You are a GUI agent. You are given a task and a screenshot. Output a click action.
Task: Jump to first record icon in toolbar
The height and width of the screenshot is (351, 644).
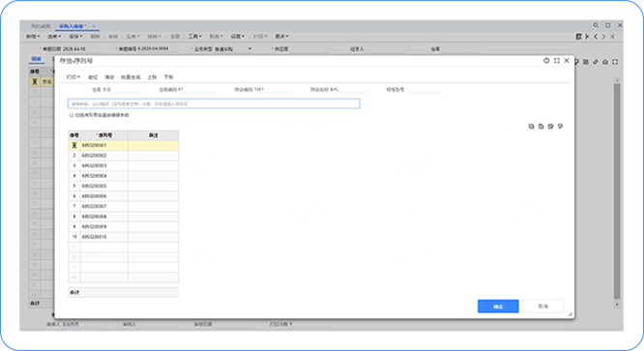587,37
